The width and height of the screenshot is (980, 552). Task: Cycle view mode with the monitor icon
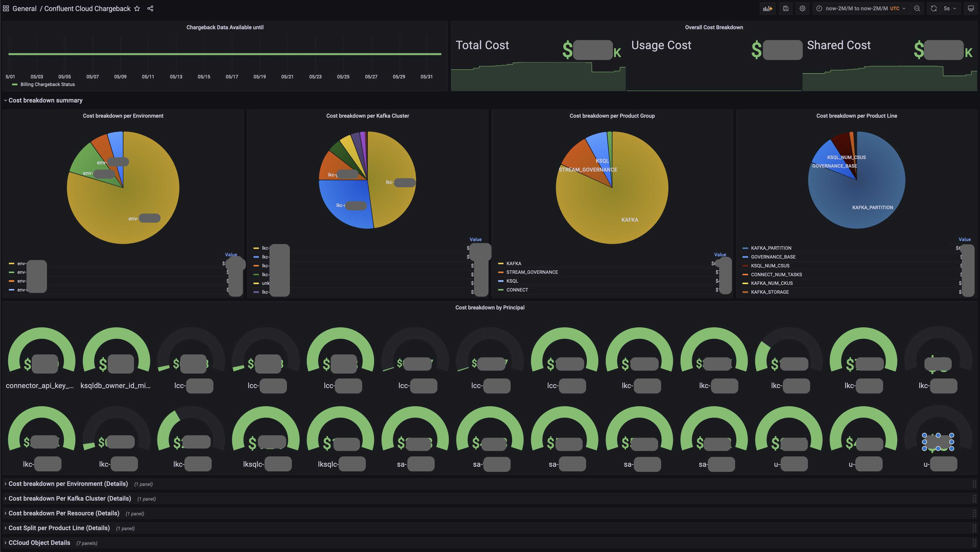pos(970,8)
